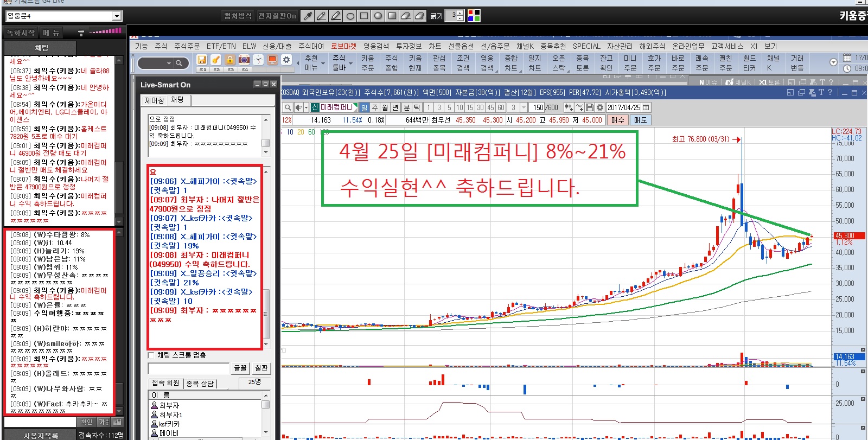Select the highlighter pen tool
This screenshot has width=868, height=440.
point(336,16)
